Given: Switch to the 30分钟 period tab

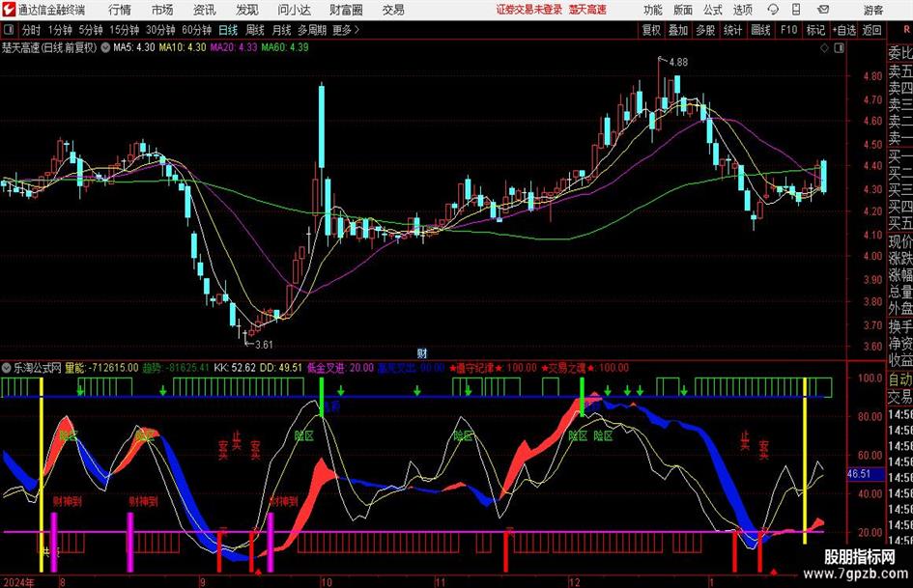Looking at the screenshot, I should point(160,30).
